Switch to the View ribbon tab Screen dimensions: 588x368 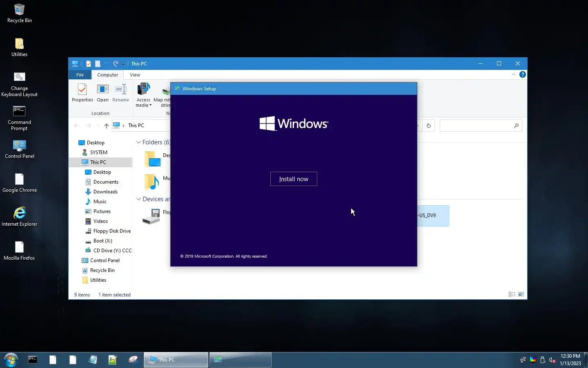pyautogui.click(x=135, y=75)
